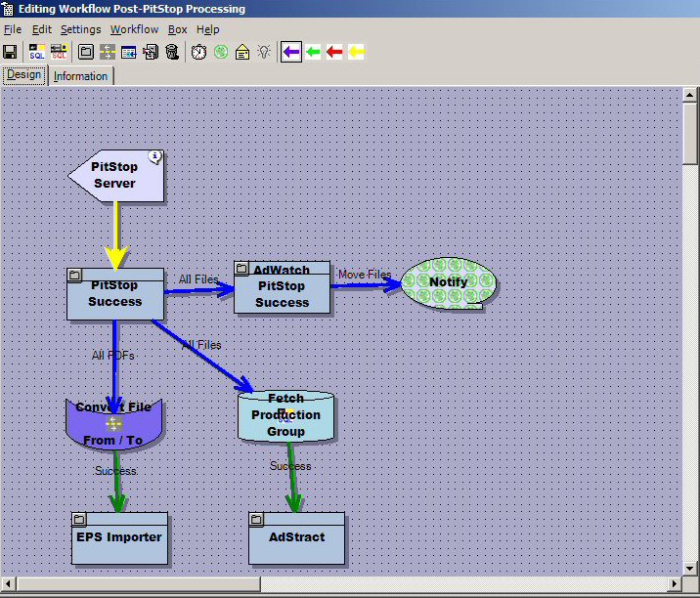Select the yellow arrow connector tool
This screenshot has width=700, height=598.
tap(356, 52)
